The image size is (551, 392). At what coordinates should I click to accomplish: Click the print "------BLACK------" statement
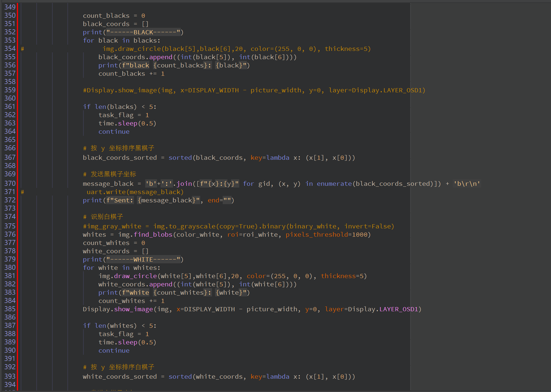pos(133,32)
